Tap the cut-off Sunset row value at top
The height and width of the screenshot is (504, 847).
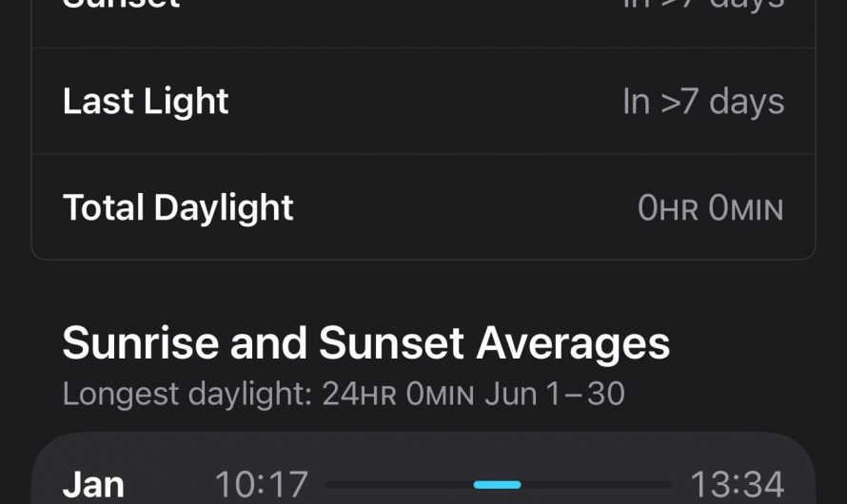click(x=703, y=5)
